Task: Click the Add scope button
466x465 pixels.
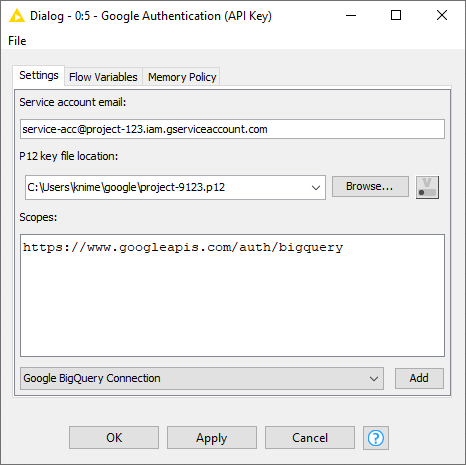Action: coord(419,378)
